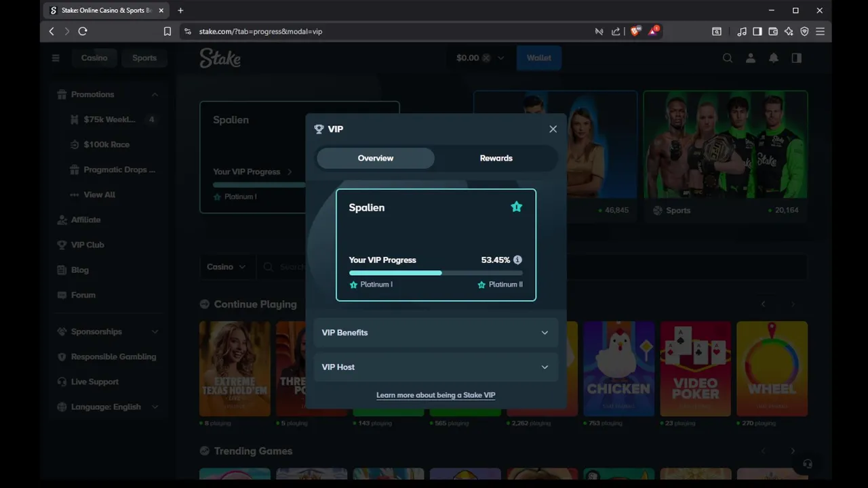Open Live Support sidebar item
This screenshot has width=868, height=488.
pyautogui.click(x=95, y=382)
